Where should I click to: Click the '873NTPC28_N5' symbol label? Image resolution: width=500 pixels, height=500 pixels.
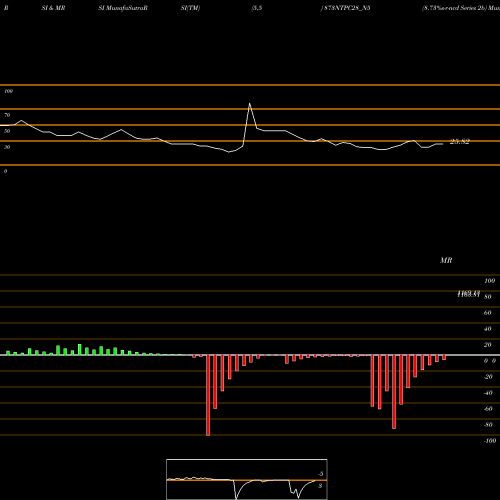(x=347, y=8)
